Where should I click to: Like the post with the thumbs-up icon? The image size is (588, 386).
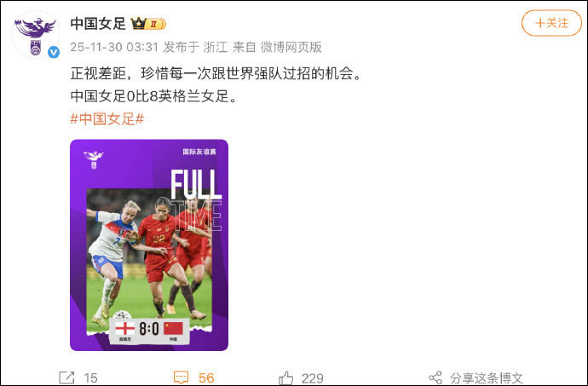pyautogui.click(x=286, y=378)
